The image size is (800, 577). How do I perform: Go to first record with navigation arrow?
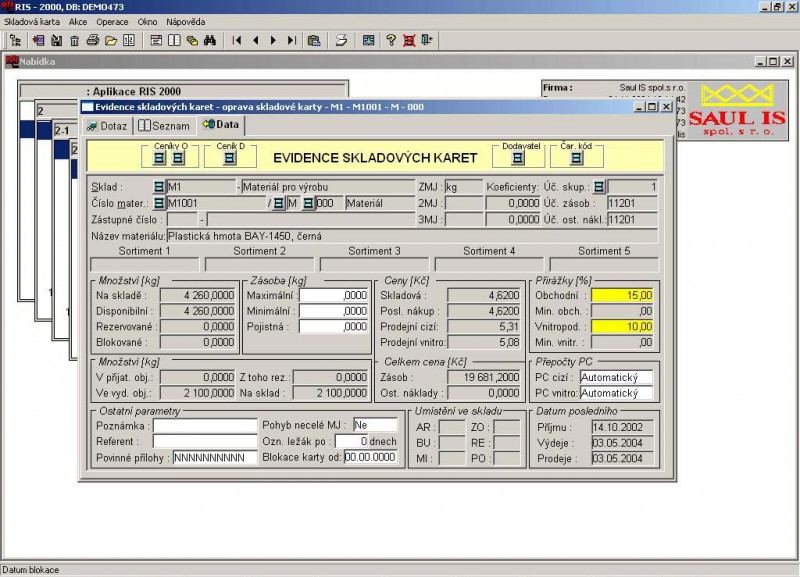coord(237,41)
